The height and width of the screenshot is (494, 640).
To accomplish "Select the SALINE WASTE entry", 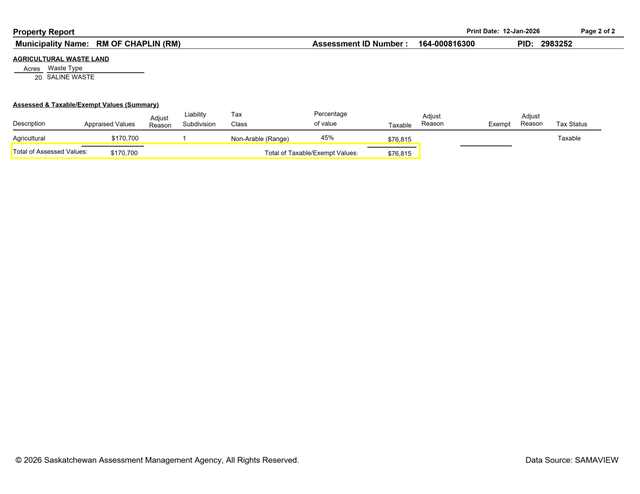I will coord(70,77).
